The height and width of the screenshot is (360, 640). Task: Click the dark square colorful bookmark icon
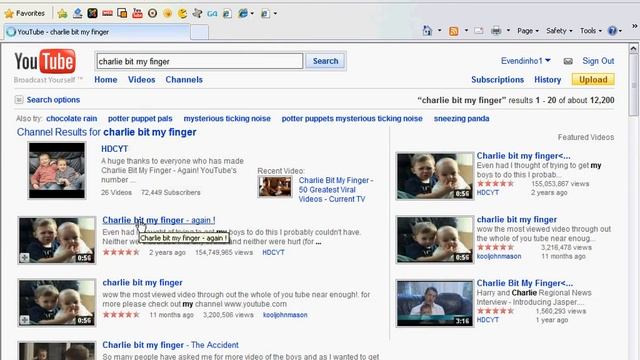point(92,13)
